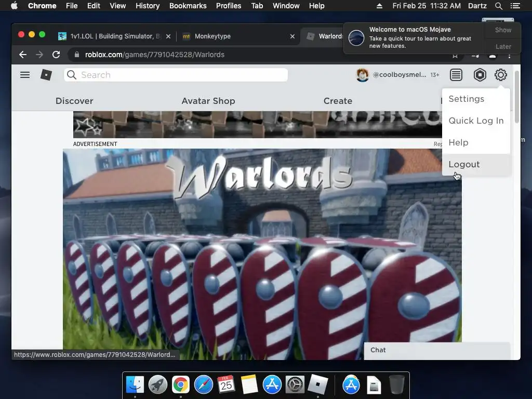
Task: Open the Trash in the dock
Action: [396, 384]
